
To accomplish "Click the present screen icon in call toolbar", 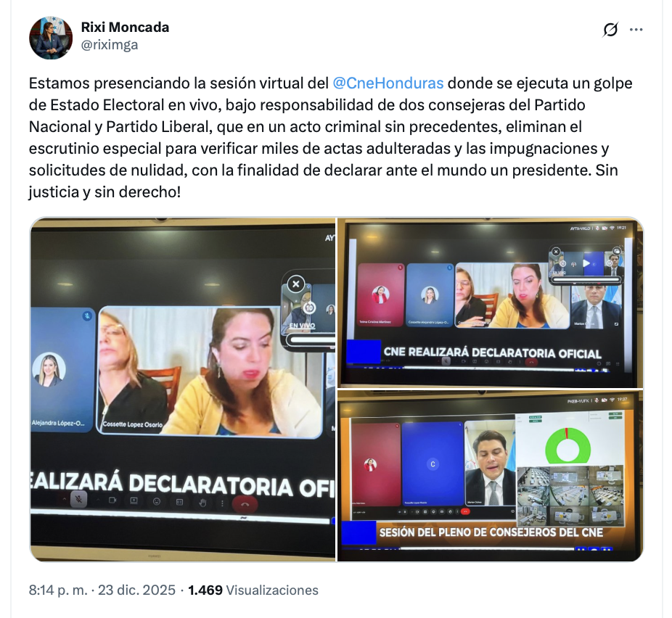I will point(134,500).
